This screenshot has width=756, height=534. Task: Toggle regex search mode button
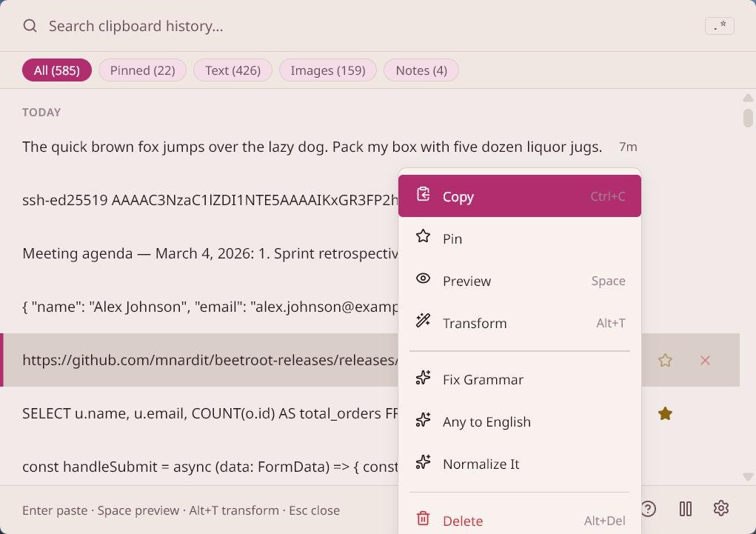point(719,26)
